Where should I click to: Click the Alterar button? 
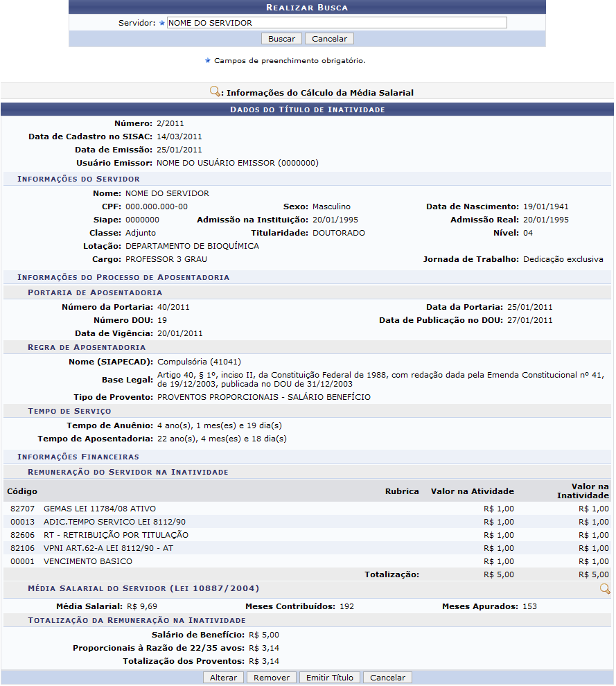[223, 678]
